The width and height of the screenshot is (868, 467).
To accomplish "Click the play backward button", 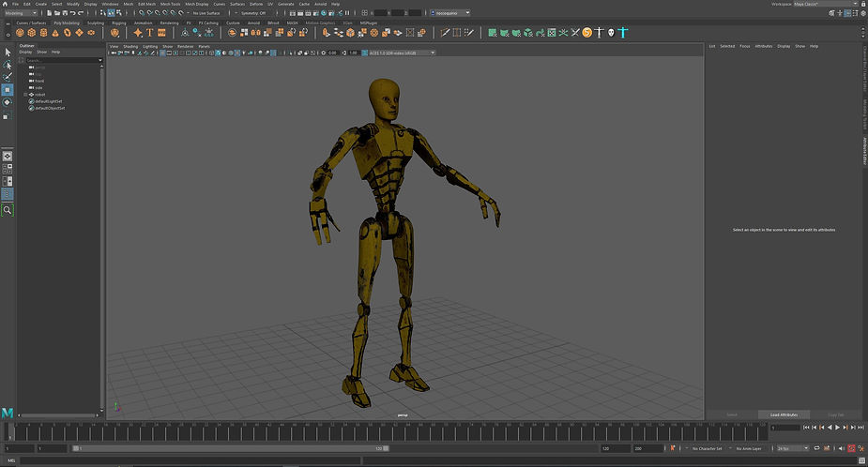I will pyautogui.click(x=830, y=428).
